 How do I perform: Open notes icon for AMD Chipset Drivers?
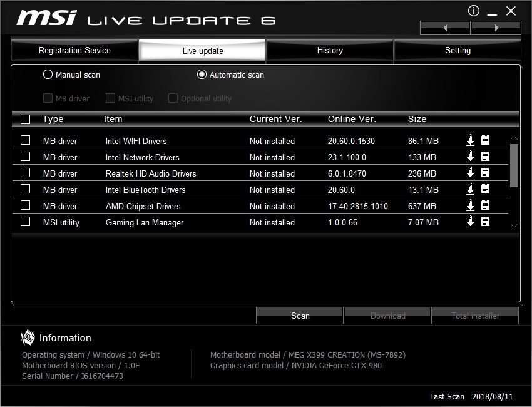coord(485,205)
